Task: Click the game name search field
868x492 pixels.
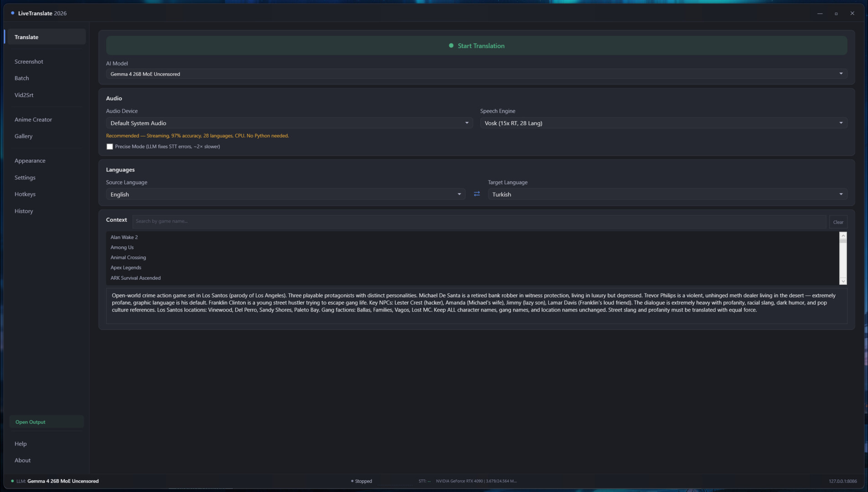Action: point(479,221)
